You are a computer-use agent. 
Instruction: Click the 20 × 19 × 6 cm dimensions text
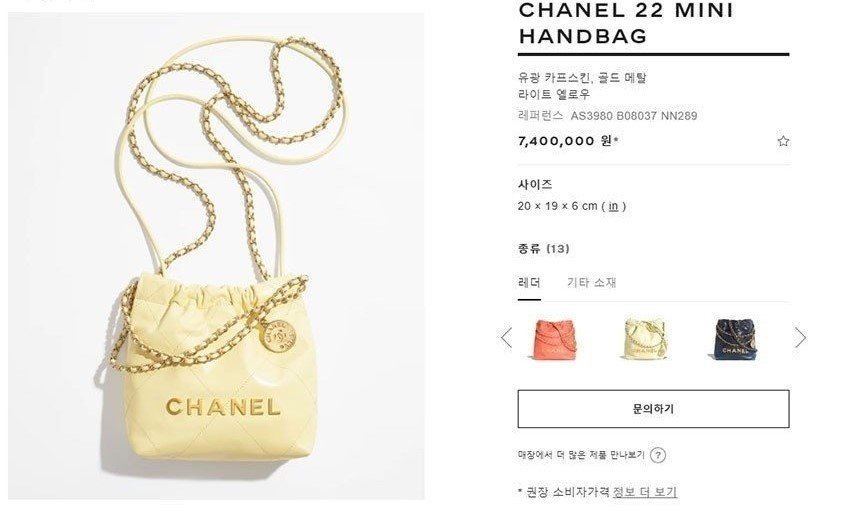tap(557, 206)
